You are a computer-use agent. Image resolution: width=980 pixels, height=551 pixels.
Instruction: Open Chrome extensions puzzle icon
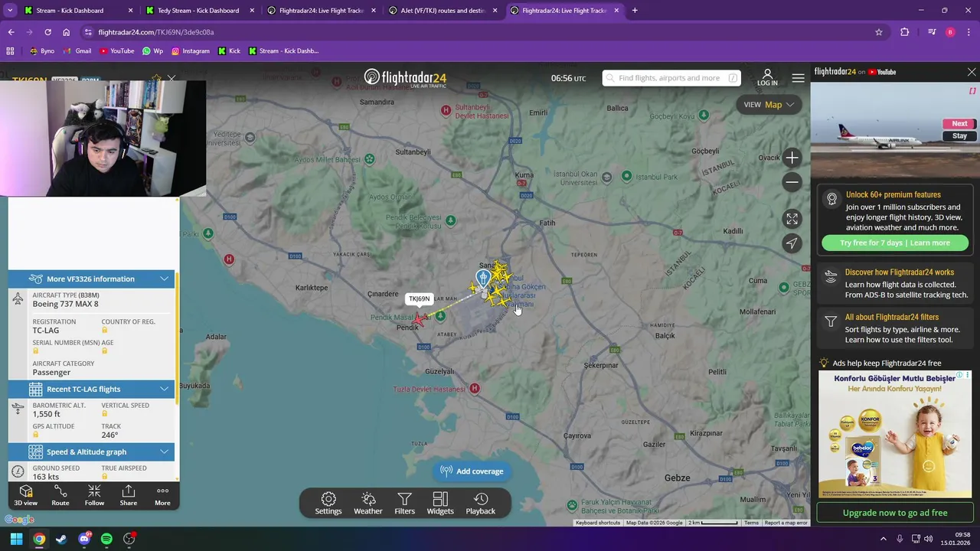[905, 32]
